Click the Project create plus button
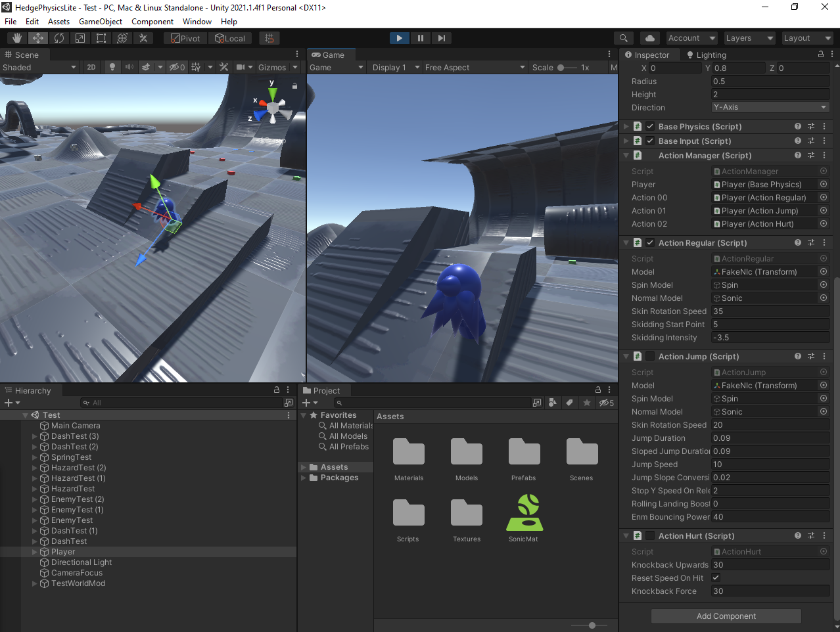Screen dimensions: 840x632 (x=306, y=403)
